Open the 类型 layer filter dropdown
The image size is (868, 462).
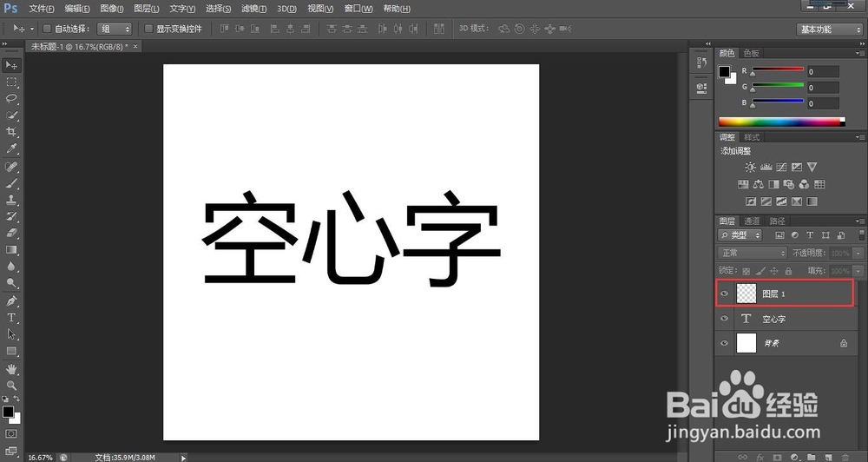[x=740, y=235]
